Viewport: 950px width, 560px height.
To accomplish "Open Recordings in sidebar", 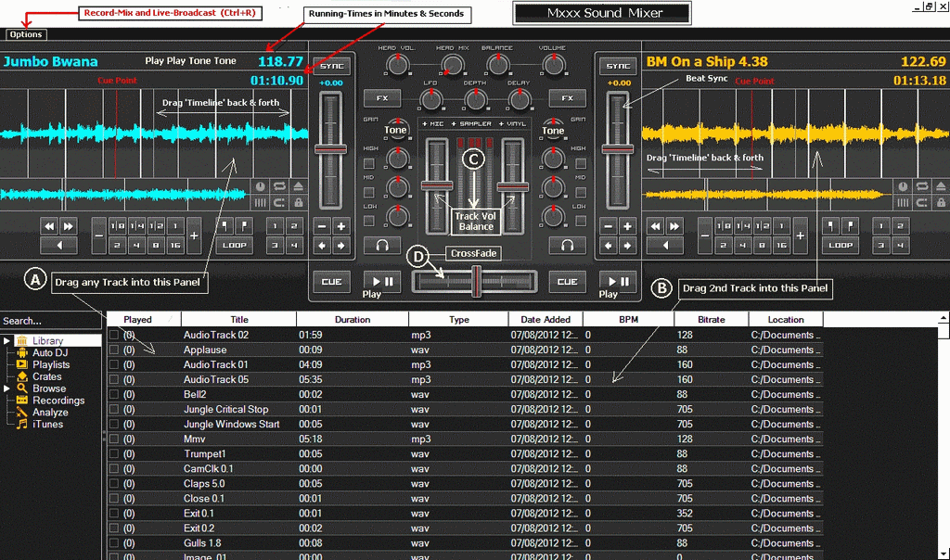I will [58, 401].
